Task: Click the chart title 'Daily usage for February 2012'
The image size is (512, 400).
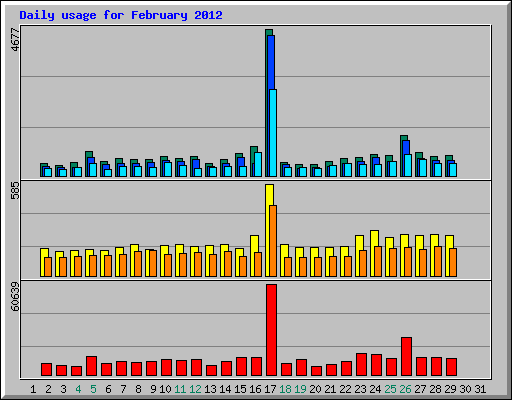Action: click(121, 15)
